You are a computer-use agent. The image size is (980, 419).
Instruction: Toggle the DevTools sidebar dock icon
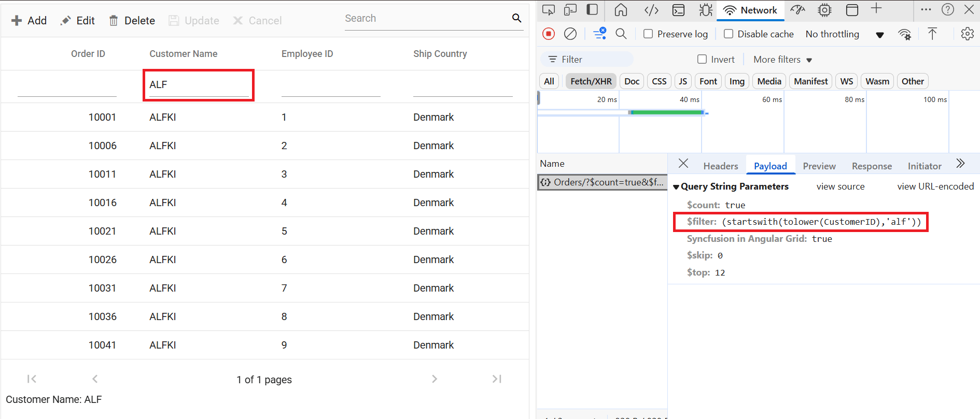coord(592,10)
